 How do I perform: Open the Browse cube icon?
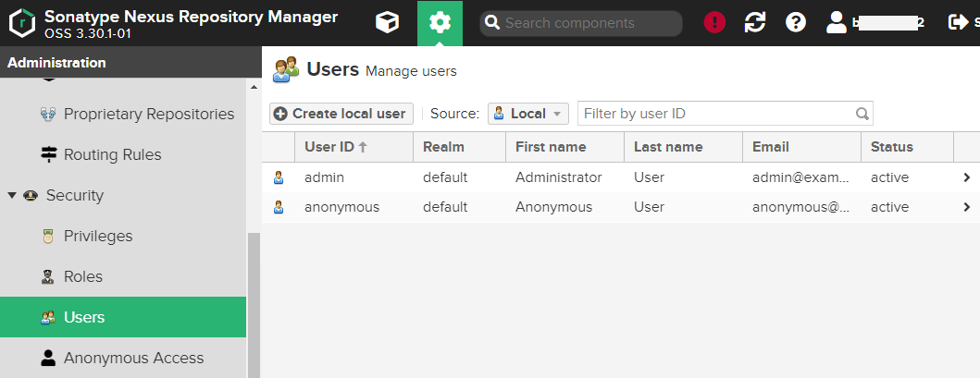(387, 23)
